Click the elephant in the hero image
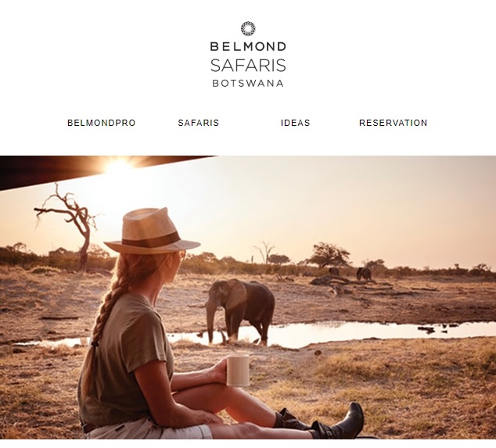Viewport: 496px width, 448px height. pos(240,311)
